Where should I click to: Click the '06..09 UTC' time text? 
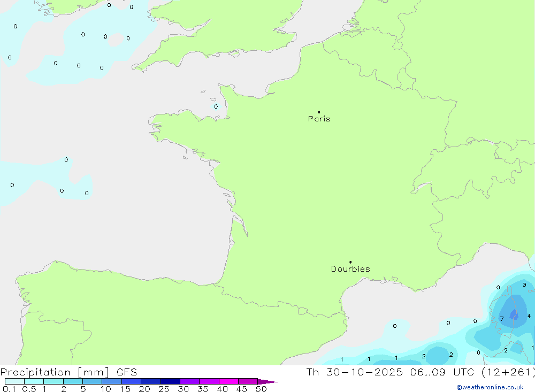[442, 372]
